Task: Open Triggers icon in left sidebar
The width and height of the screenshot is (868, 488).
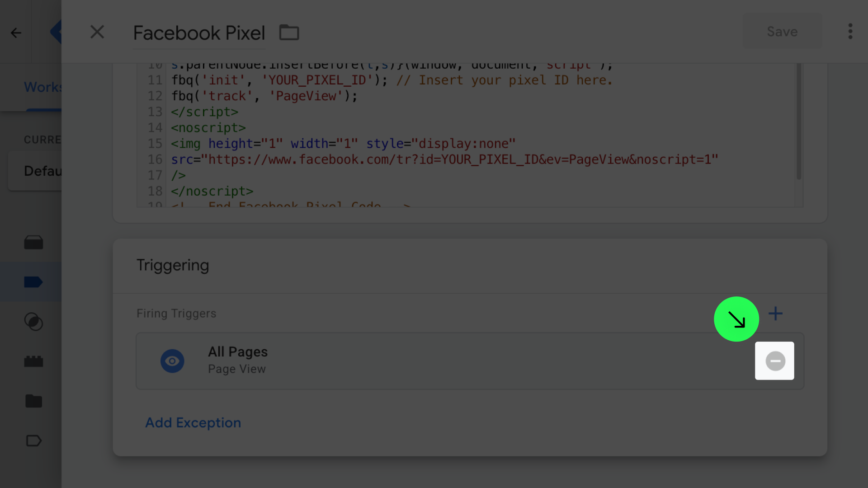Action: [x=33, y=322]
